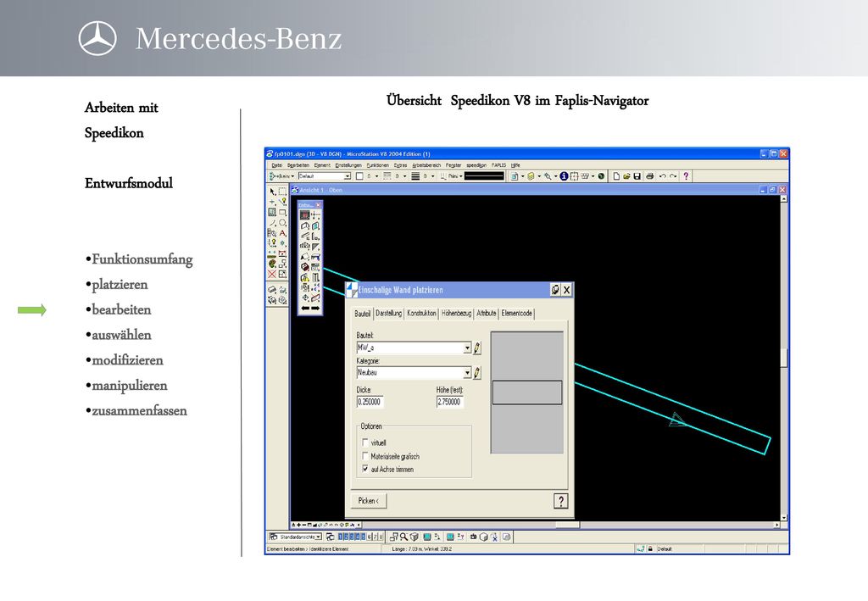Click the Open file folder icon
868x601 pixels.
626,176
